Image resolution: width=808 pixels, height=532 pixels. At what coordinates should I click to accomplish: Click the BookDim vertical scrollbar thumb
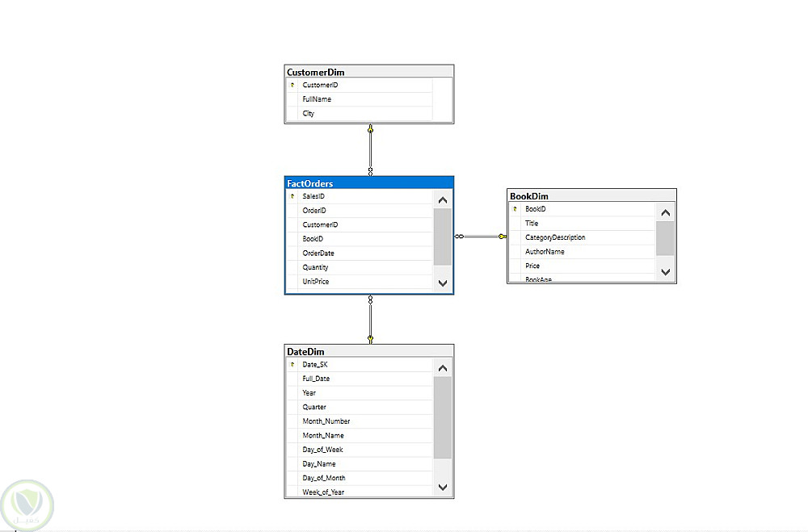665,238
